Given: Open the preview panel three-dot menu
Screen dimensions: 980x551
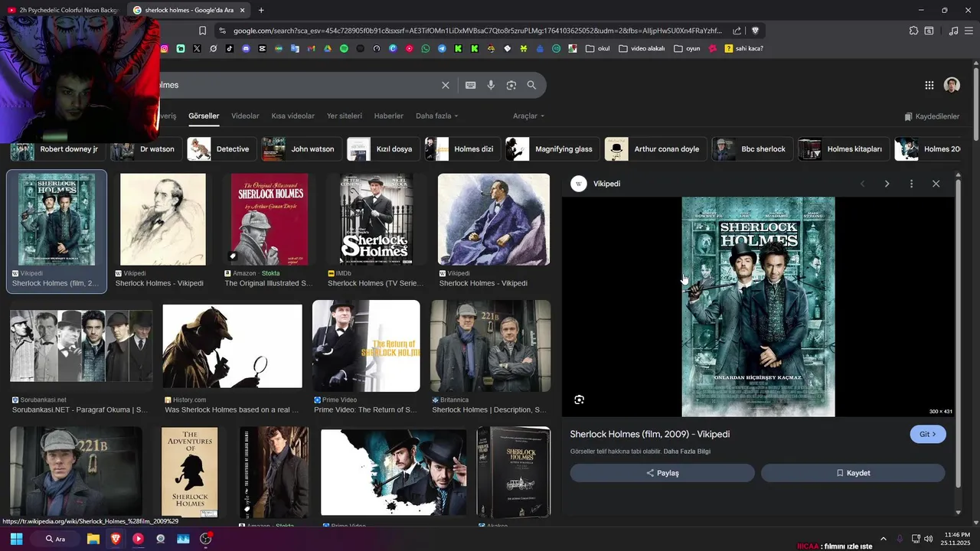Looking at the screenshot, I should (x=911, y=184).
